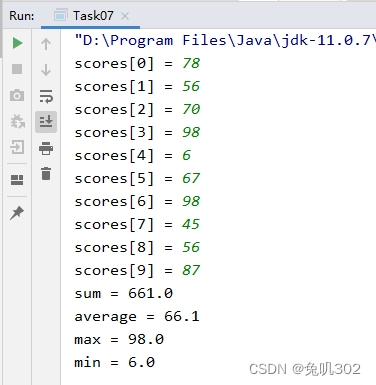
Task: Click the scores[8] = 56 line
Action: click(137, 247)
